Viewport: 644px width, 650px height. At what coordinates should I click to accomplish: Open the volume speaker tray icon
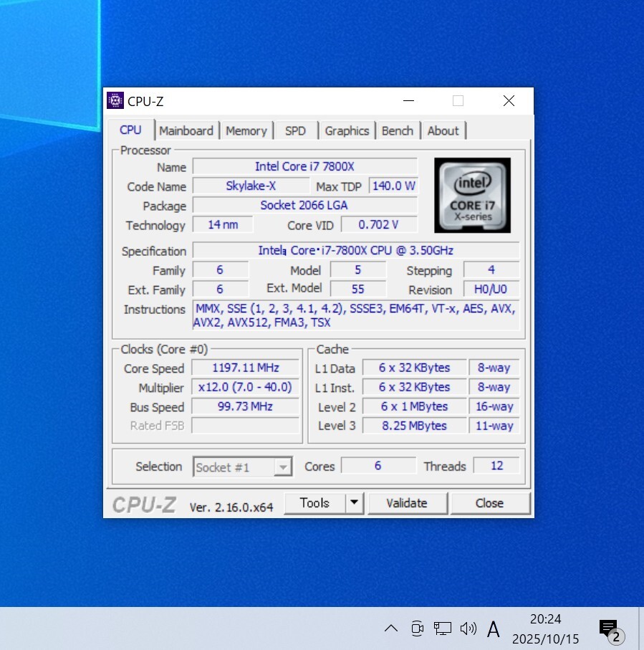click(x=468, y=629)
